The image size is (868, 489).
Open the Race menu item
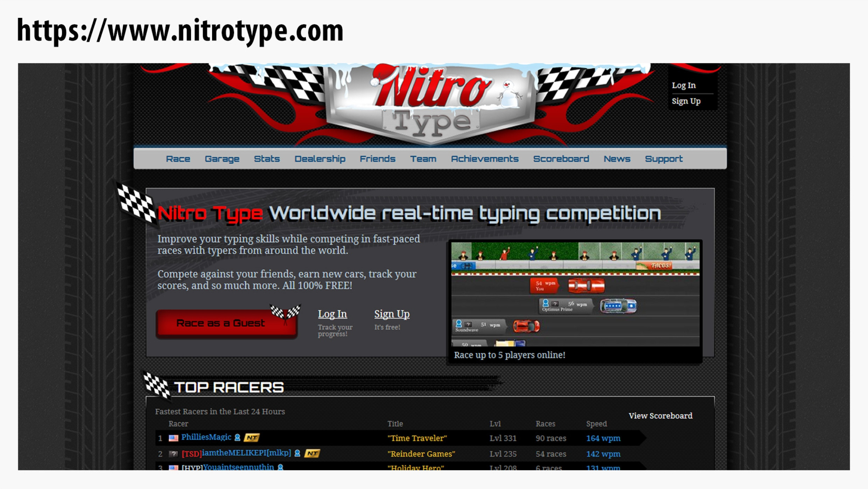[178, 159]
